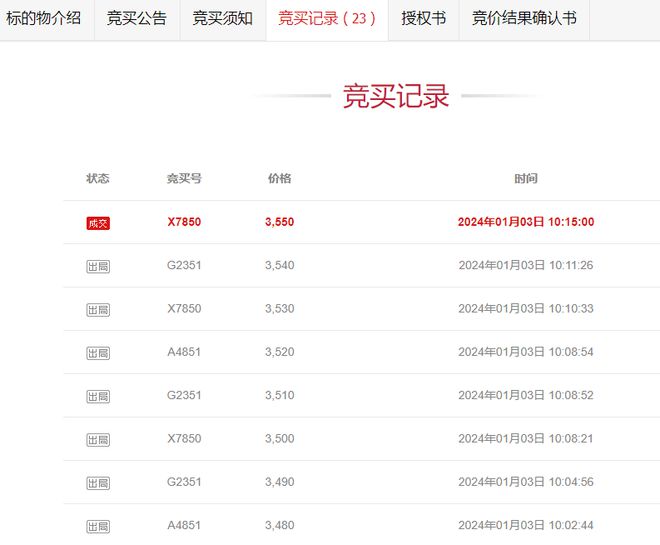The height and width of the screenshot is (545, 660).
Task: Click the price 3,520
Action: click(279, 352)
